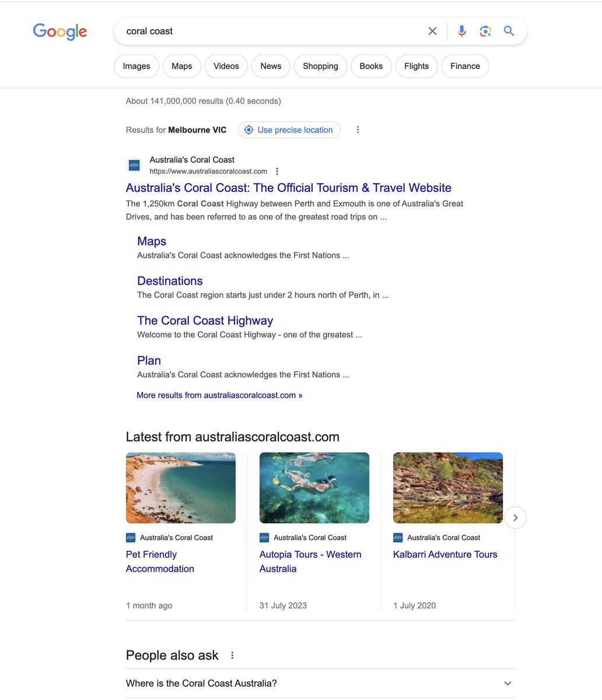Advance the carousel with right arrow
602x700 pixels.
pos(515,517)
